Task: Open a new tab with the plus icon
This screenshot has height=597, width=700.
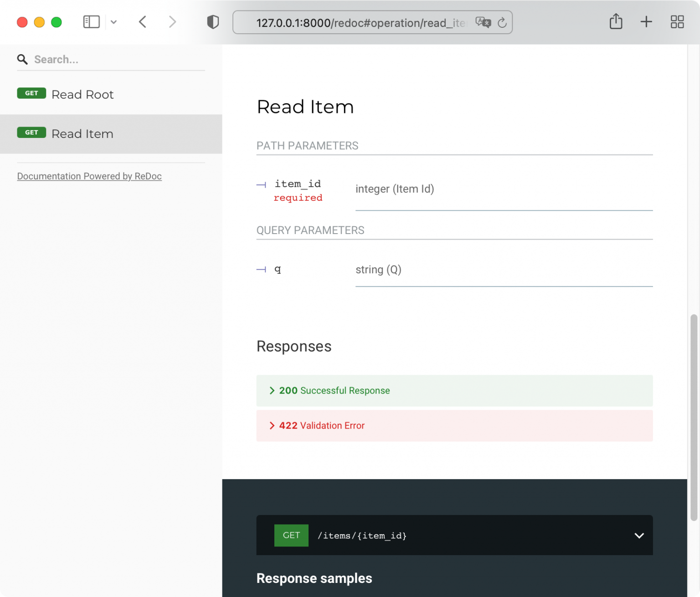Action: 646,21
